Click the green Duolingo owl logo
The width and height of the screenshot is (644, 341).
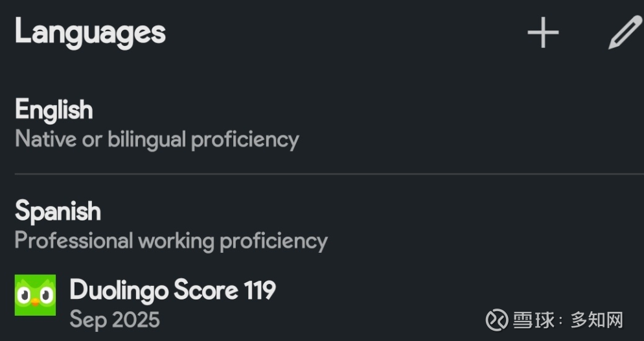pos(36,295)
